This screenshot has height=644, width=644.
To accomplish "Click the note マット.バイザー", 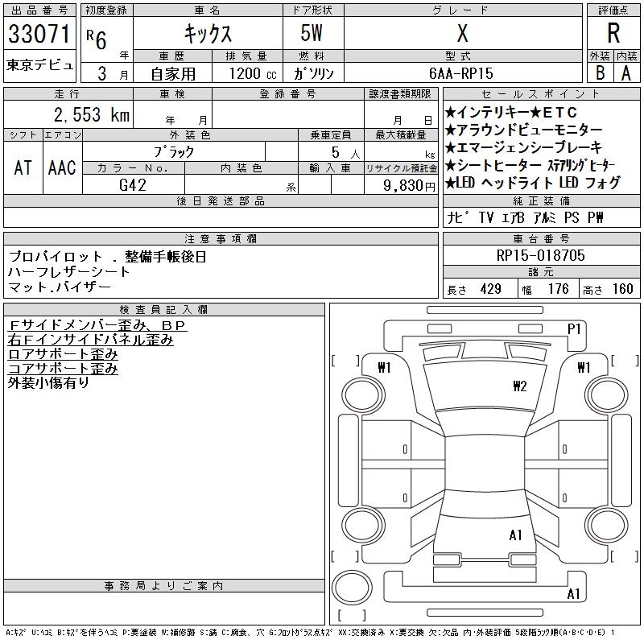I will (x=60, y=287).
